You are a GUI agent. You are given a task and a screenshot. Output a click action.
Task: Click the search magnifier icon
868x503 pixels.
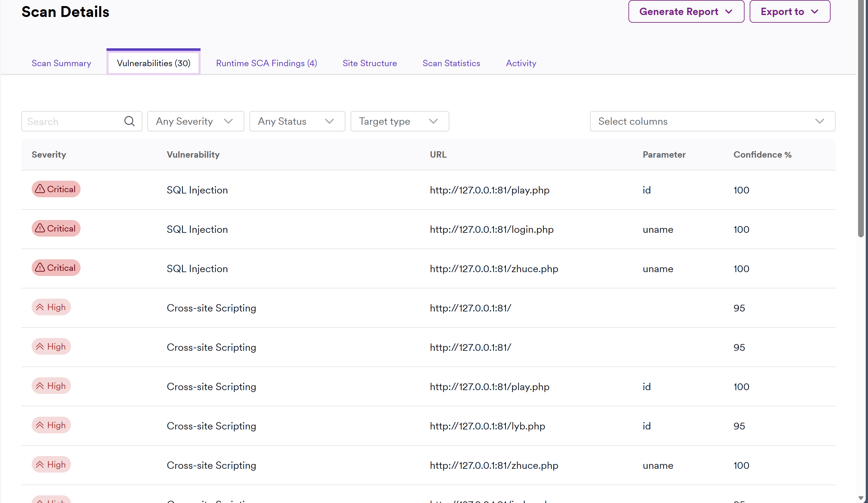coord(129,121)
